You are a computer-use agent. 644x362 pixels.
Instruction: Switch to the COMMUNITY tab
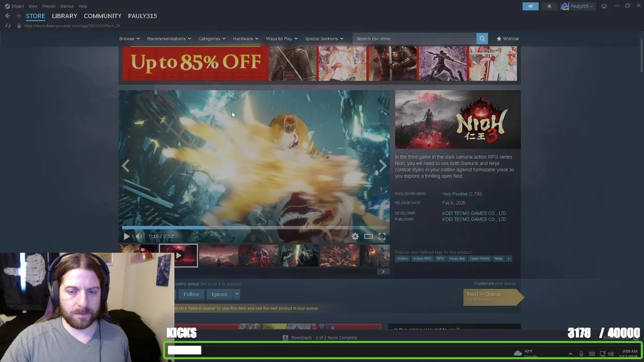pos(103,16)
